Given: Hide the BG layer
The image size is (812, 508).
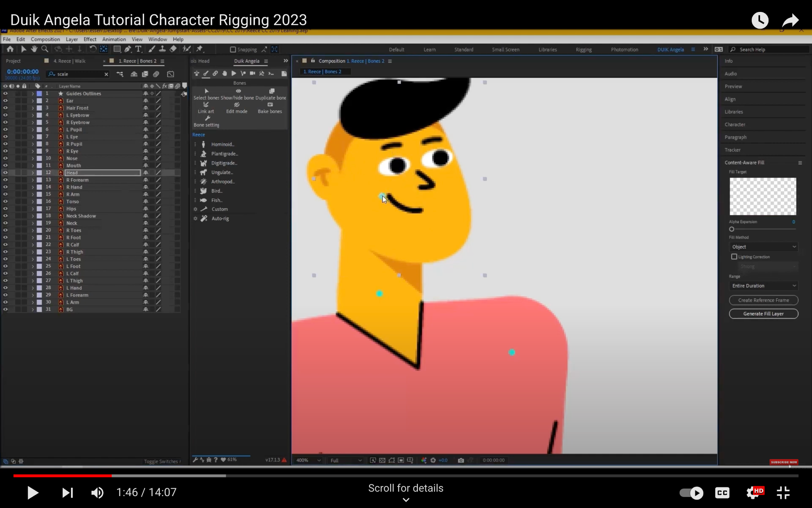Looking at the screenshot, I should tap(5, 310).
